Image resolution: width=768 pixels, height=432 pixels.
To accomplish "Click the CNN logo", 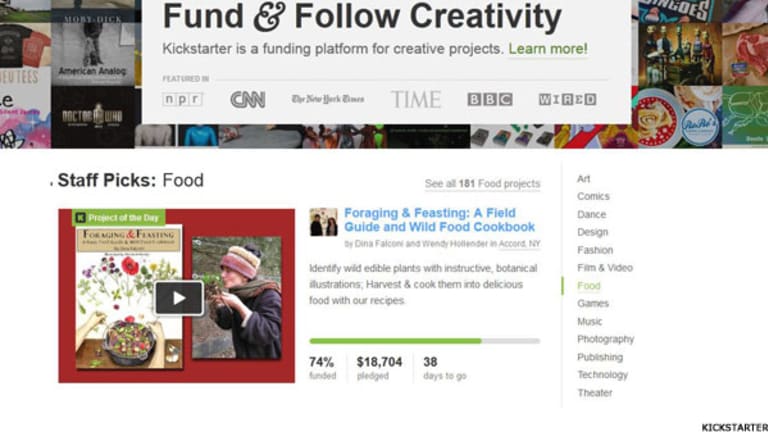I will 248,99.
